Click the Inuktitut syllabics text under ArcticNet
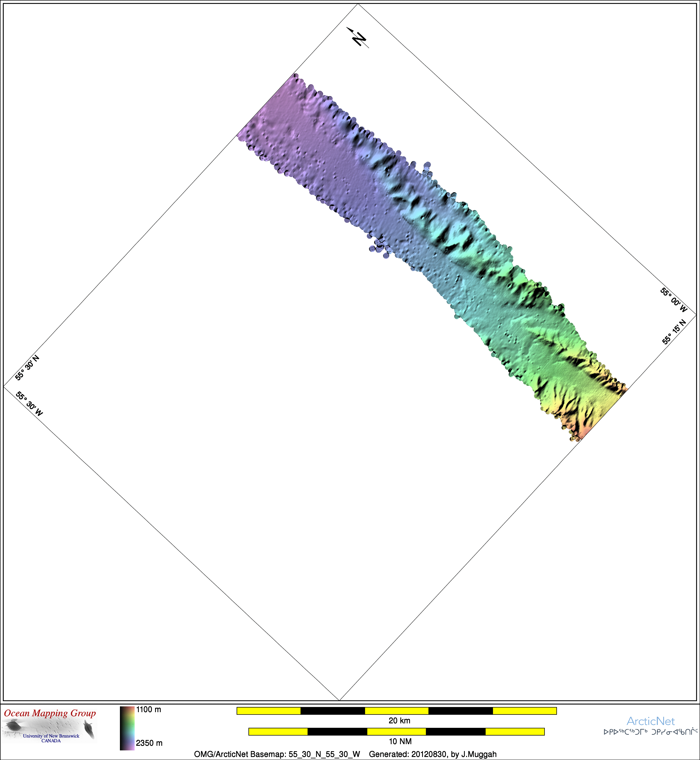Image resolution: width=700 pixels, height=760 pixels. pyautogui.click(x=650, y=732)
